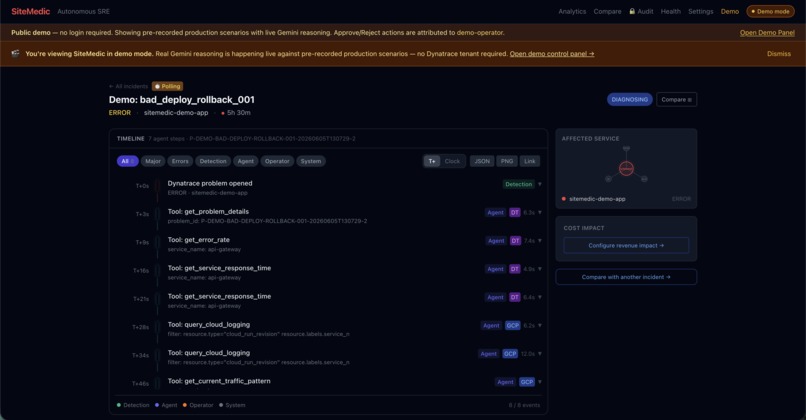This screenshot has height=420, width=806.
Task: Expand the get_service_response_time step at T+21s
Action: click(540, 297)
